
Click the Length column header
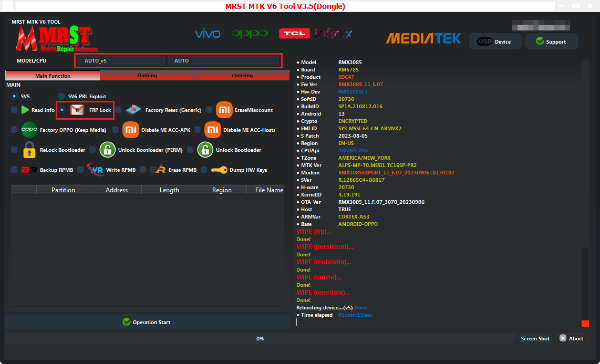coord(169,190)
